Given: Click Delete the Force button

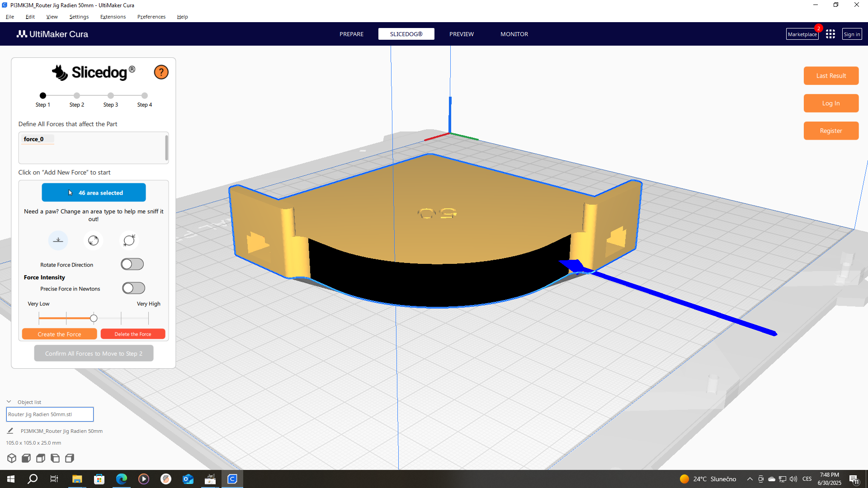Looking at the screenshot, I should point(133,334).
